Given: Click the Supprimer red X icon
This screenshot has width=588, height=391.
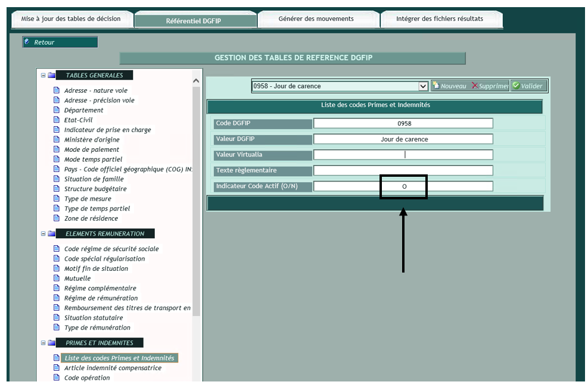Looking at the screenshot, I should click(x=475, y=86).
